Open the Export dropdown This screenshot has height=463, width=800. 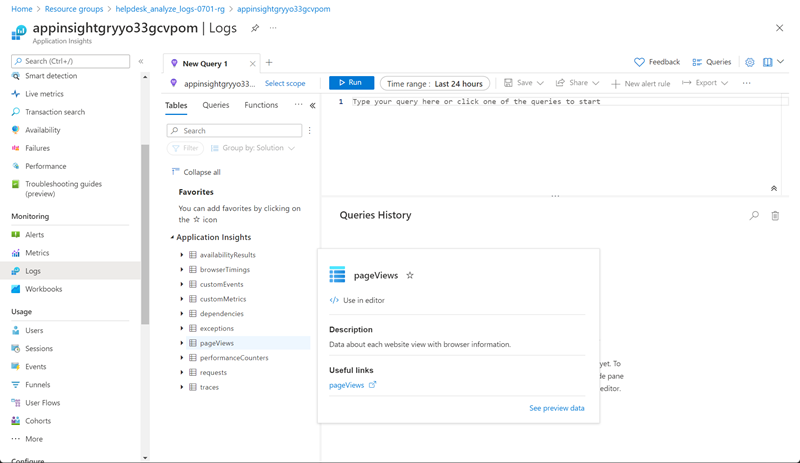tap(705, 83)
